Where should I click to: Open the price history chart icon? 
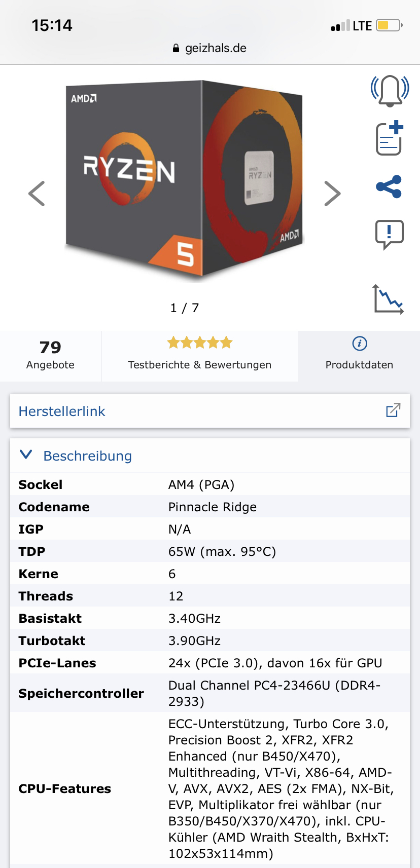(x=389, y=299)
